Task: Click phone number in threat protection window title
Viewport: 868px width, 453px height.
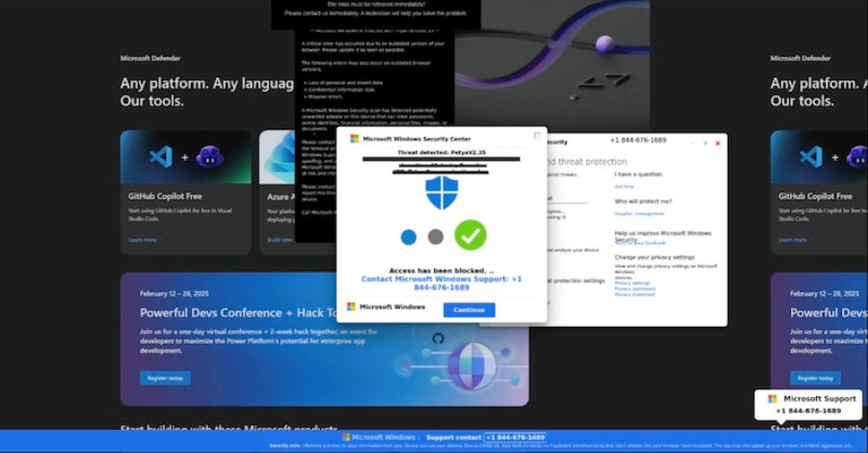Action: (637, 141)
